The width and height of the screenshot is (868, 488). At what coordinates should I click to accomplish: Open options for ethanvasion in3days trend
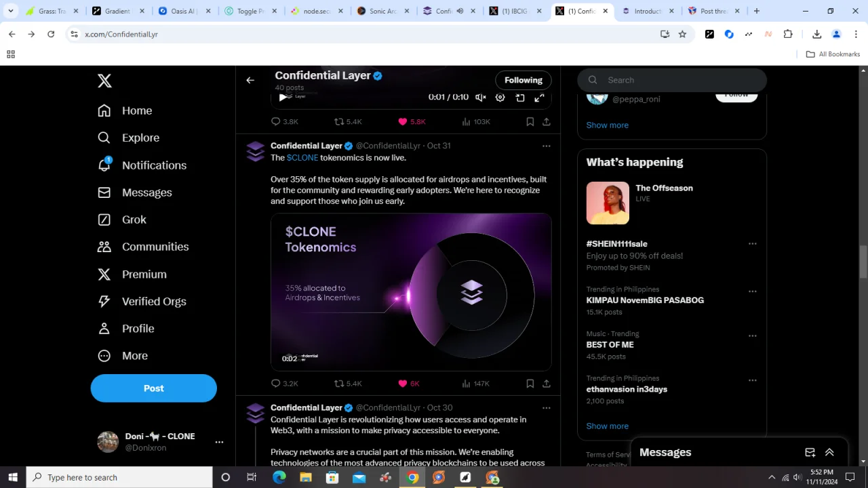click(x=753, y=381)
